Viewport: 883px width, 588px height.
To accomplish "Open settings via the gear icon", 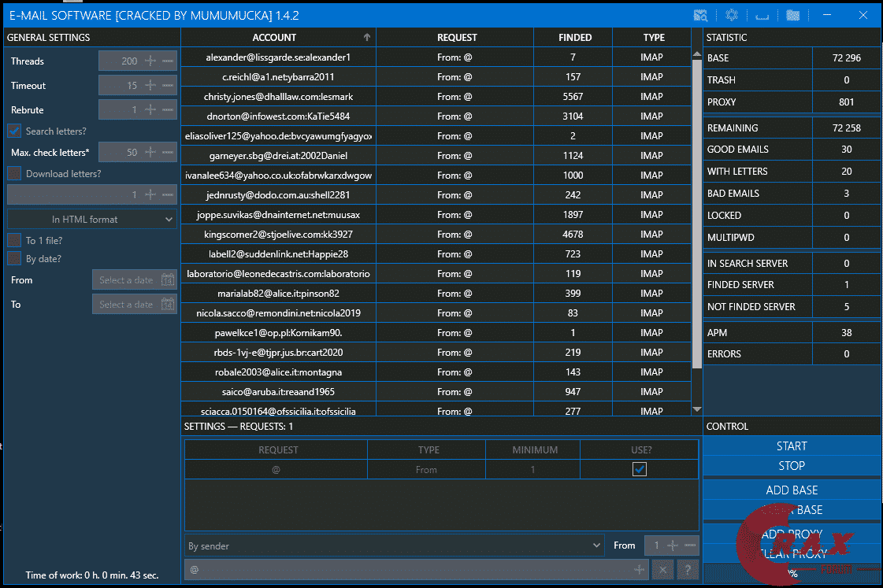I will click(732, 15).
